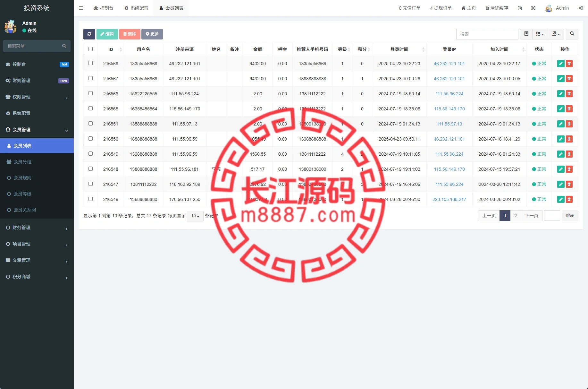The height and width of the screenshot is (389, 588).
Task: Click the language switch icon
Action: 520,8
